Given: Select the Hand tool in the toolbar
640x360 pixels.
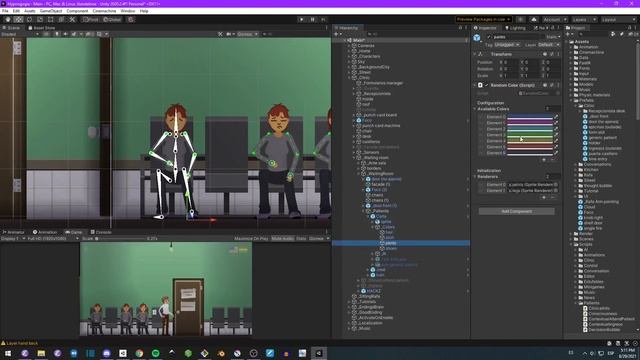Looking at the screenshot, I should coord(8,19).
